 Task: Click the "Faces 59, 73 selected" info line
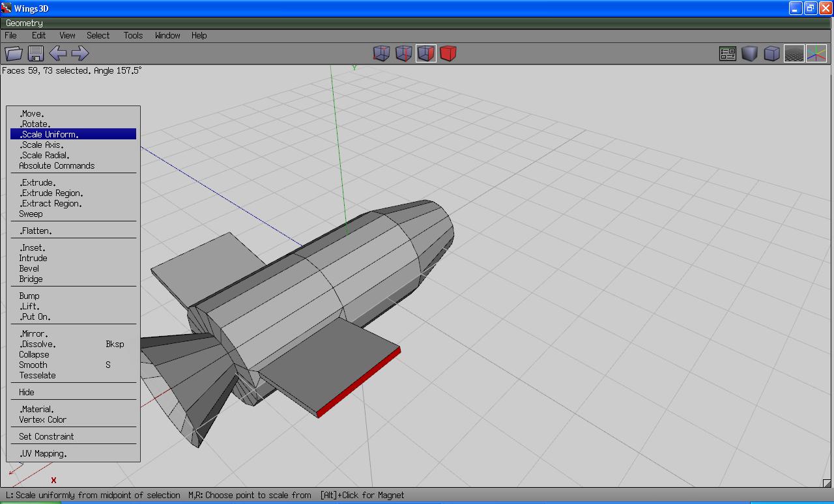pyautogui.click(x=72, y=70)
